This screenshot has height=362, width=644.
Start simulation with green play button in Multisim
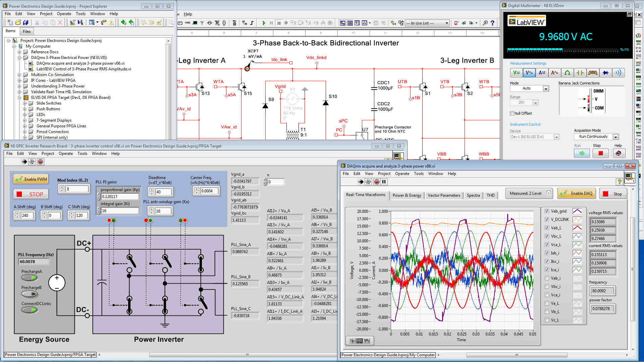(x=264, y=23)
